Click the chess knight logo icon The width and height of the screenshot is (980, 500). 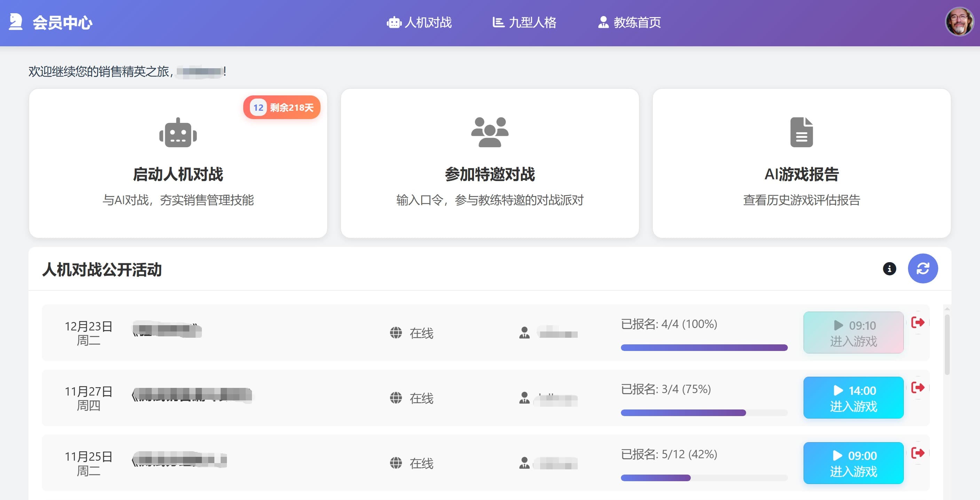(x=16, y=22)
